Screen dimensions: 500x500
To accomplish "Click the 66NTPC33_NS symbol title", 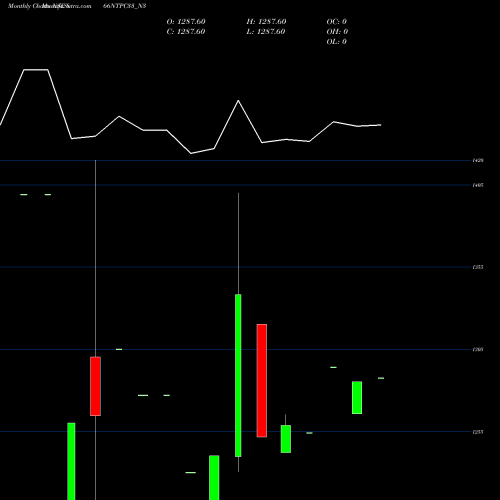I will click(125, 6).
